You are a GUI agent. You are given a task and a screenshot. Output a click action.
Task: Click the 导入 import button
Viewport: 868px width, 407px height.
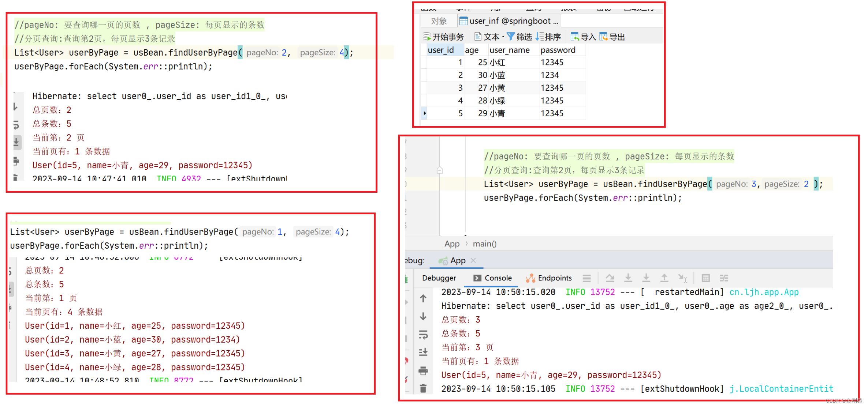coord(583,37)
